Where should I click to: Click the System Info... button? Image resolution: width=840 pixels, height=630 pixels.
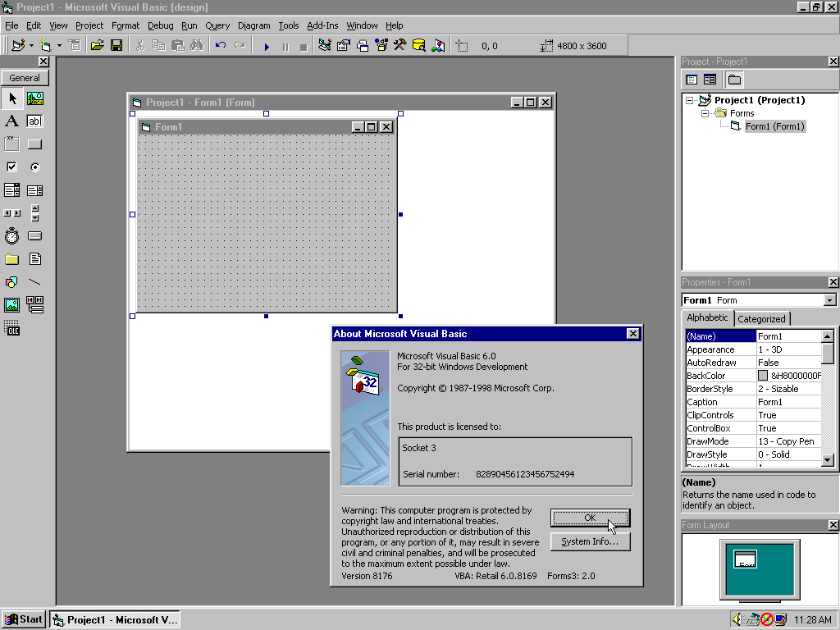tap(590, 542)
